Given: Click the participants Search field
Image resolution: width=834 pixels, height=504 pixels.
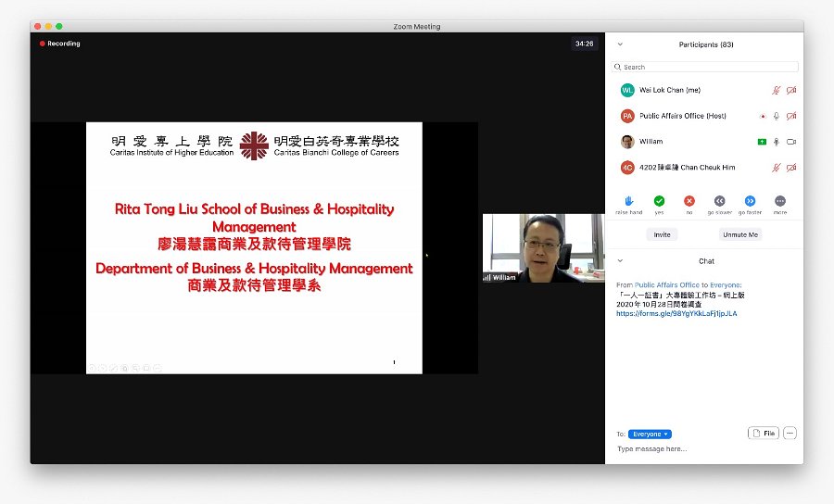Looking at the screenshot, I should pos(705,67).
